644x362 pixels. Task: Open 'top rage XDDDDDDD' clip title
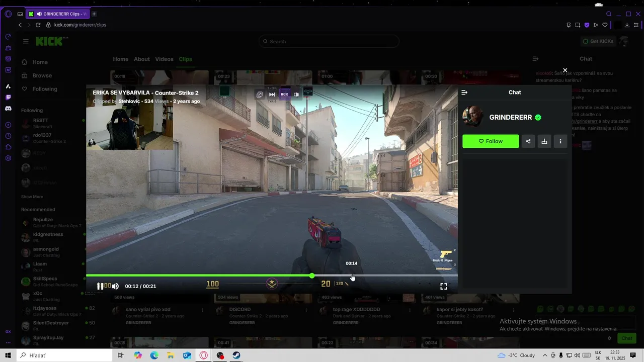357,310
